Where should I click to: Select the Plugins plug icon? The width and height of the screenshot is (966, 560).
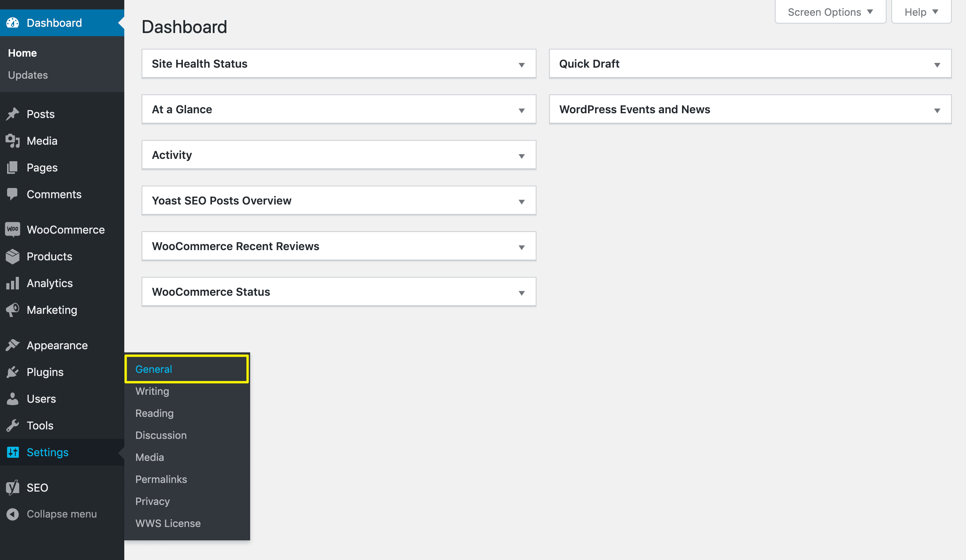pyautogui.click(x=12, y=372)
